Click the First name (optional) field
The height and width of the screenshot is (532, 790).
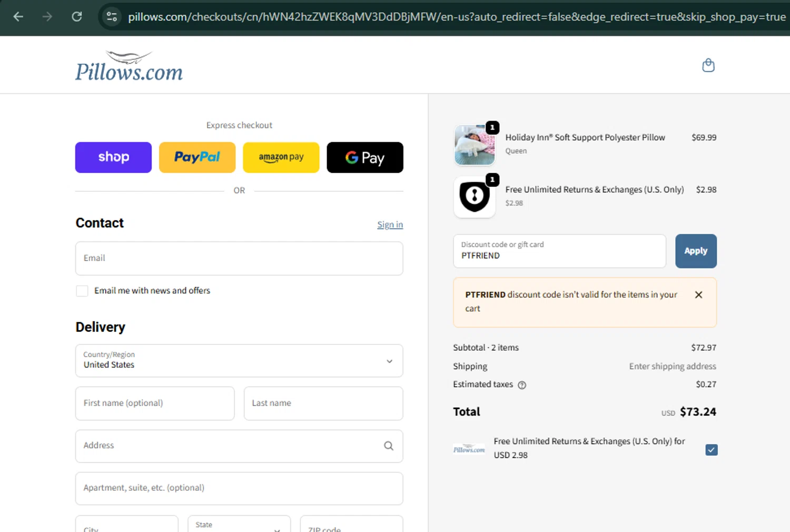pyautogui.click(x=155, y=403)
